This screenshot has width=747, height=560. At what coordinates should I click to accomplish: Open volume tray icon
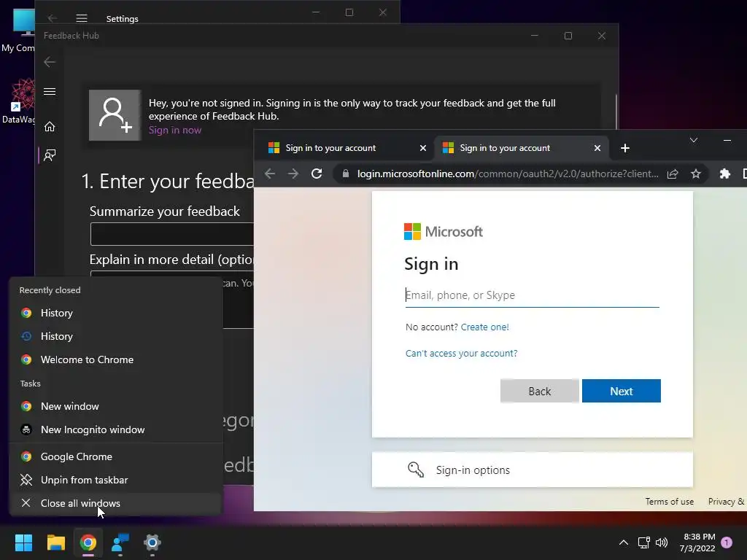662,542
